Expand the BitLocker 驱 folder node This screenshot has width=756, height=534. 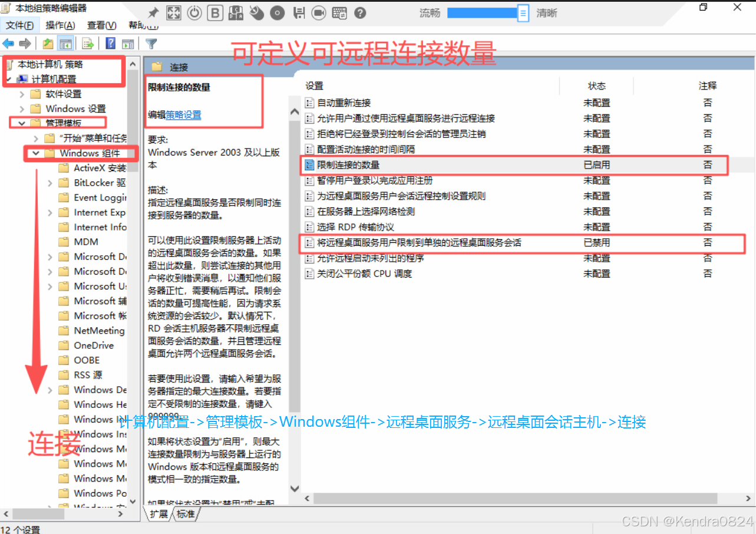(50, 183)
